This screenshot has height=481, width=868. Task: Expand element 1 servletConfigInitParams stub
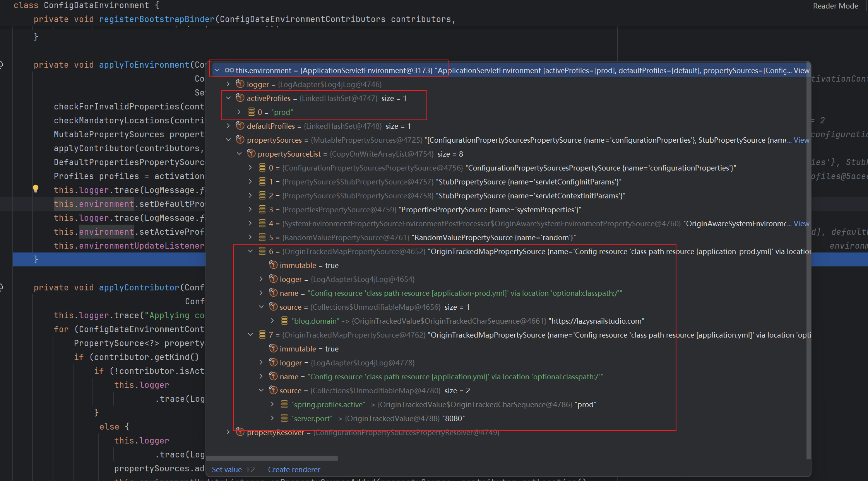[250, 182]
